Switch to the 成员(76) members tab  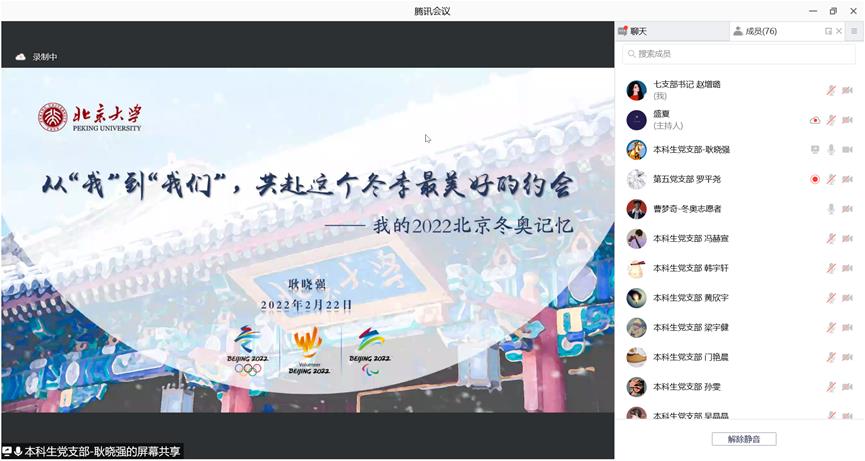755,32
